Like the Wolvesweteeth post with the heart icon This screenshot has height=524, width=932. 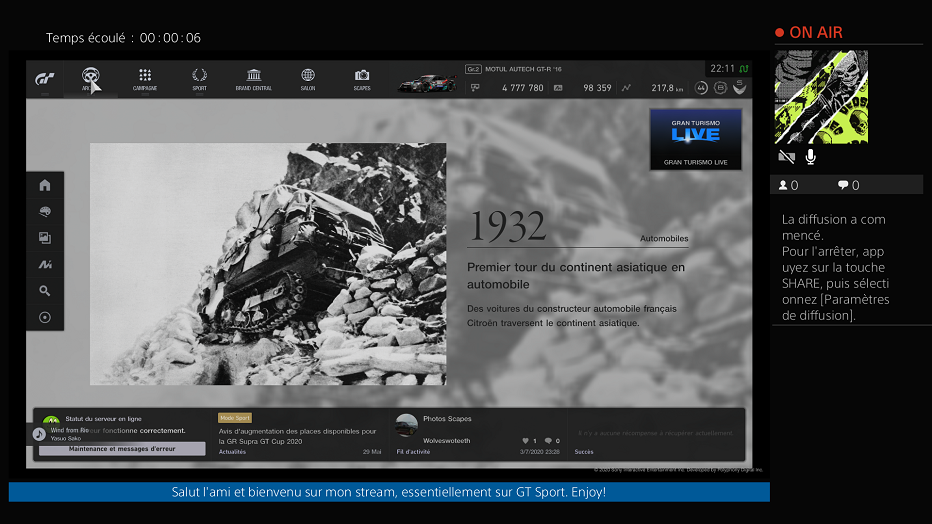click(x=525, y=441)
